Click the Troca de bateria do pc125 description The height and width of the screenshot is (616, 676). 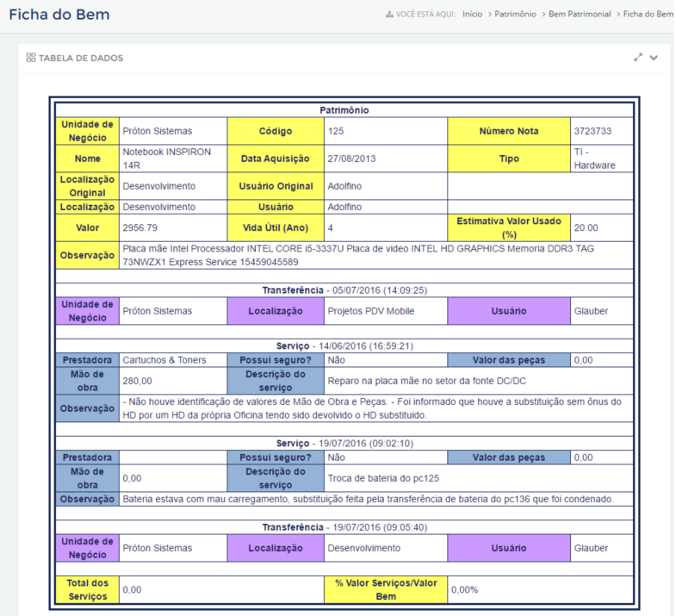point(383,478)
